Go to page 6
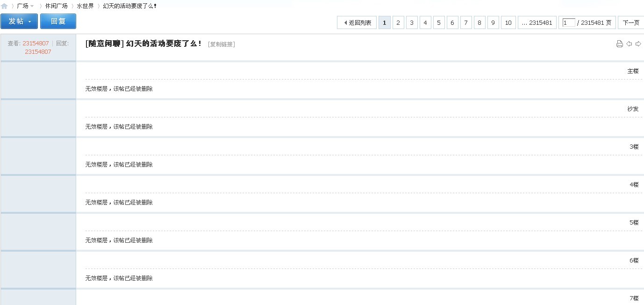Viewport: 644px width, 305px height. coord(452,22)
